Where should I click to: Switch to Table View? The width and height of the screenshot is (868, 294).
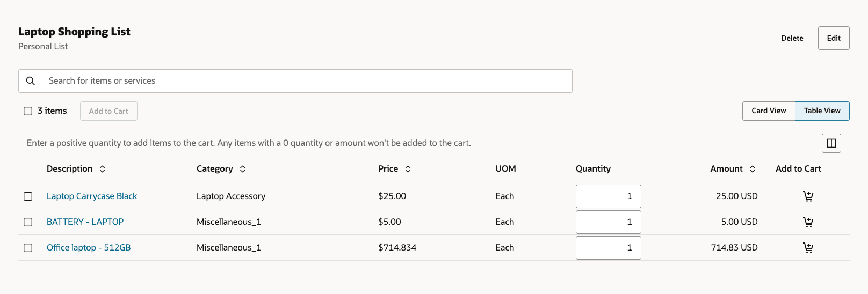tap(822, 111)
